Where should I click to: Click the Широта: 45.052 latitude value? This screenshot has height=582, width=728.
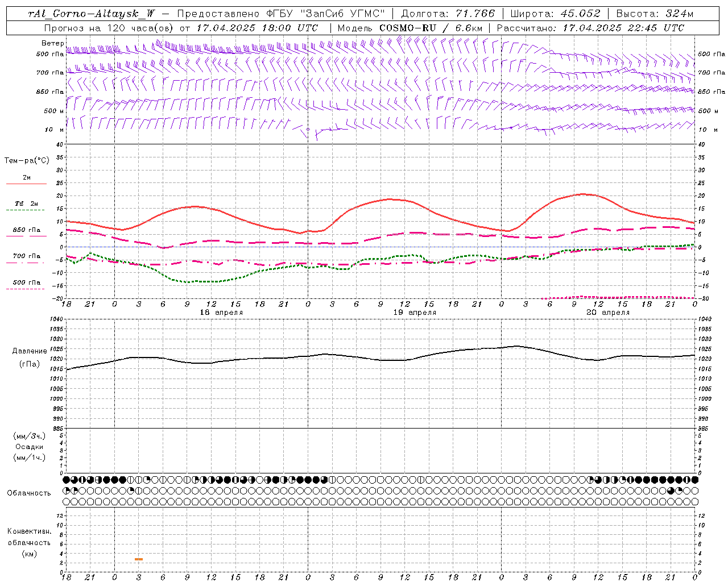click(556, 14)
